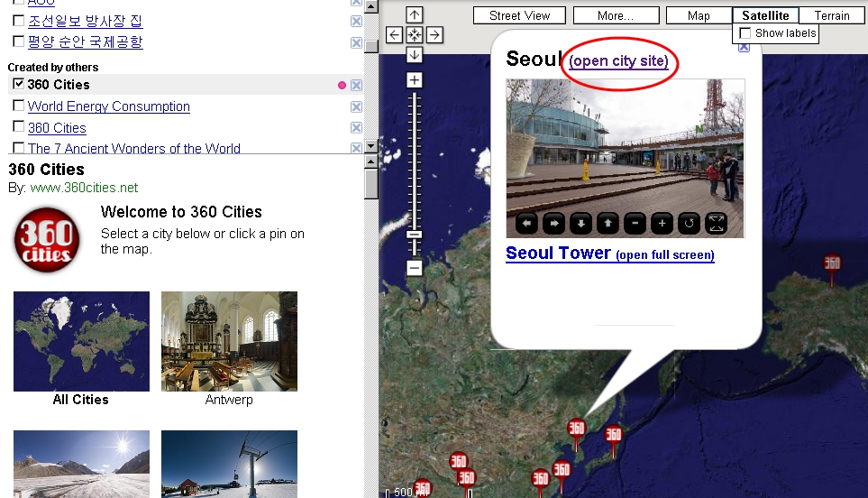The height and width of the screenshot is (498, 868).
Task: Open Street View mode
Action: [x=519, y=15]
